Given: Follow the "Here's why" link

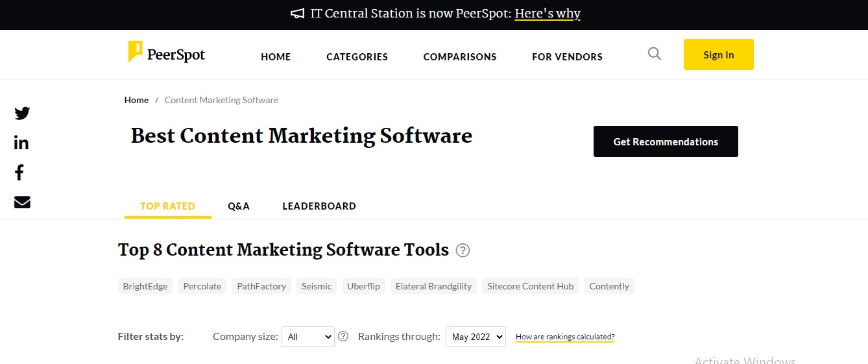Looking at the screenshot, I should pos(548,14).
